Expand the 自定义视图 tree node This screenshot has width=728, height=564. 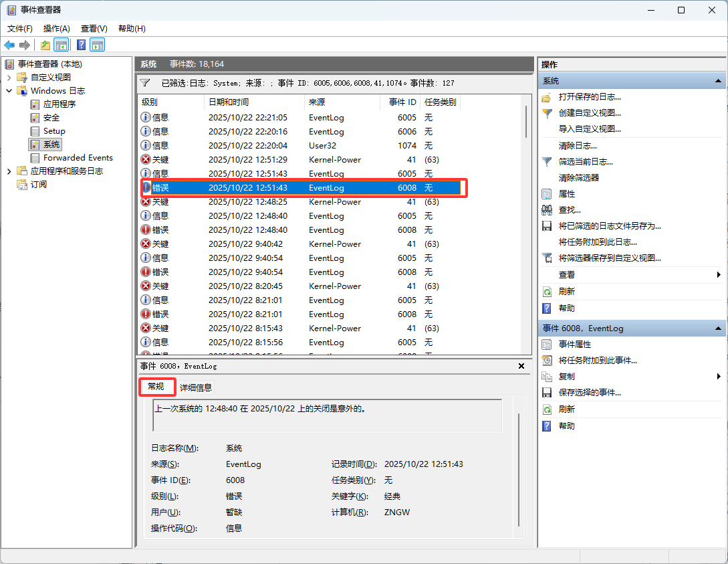point(9,78)
